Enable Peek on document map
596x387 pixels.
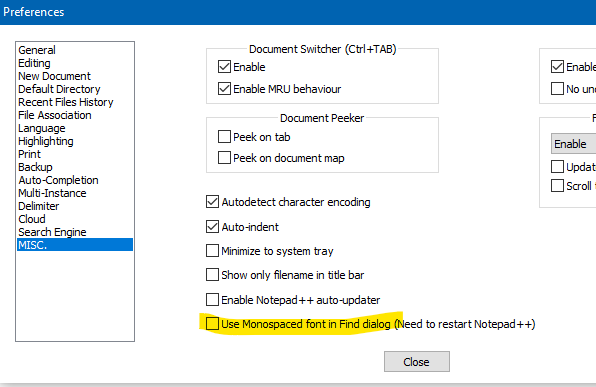(224, 157)
